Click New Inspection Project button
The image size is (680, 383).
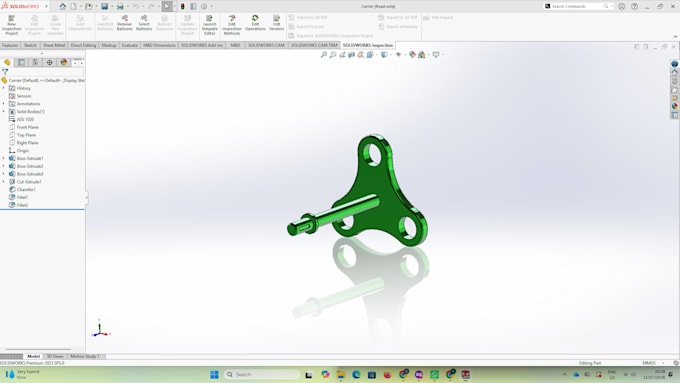point(12,25)
